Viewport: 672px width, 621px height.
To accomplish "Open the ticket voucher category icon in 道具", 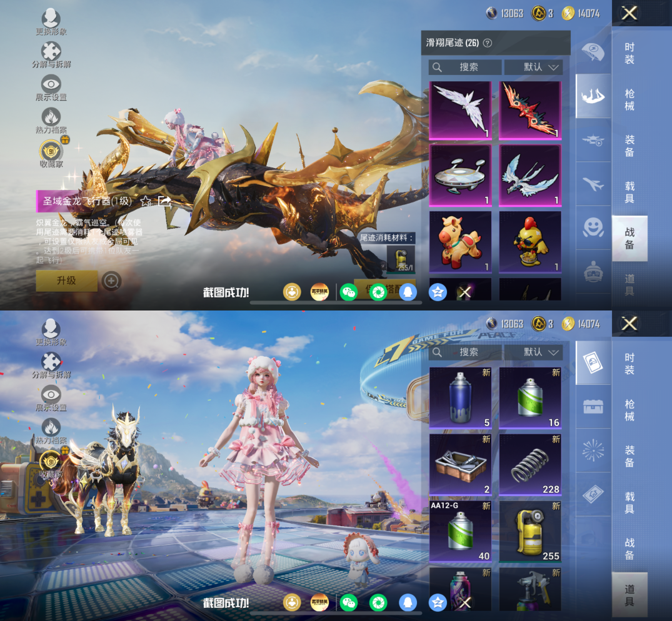I will (593, 495).
